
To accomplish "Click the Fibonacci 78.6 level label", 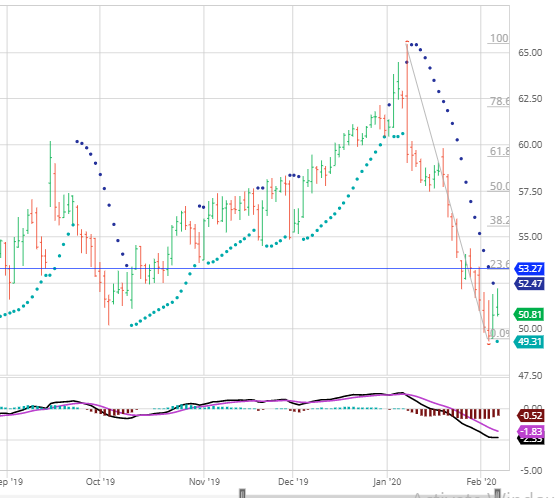I will (x=499, y=102).
